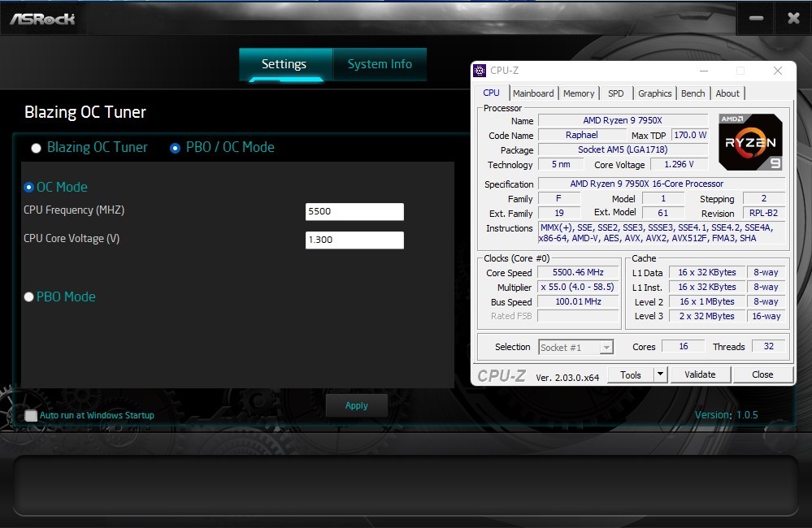The width and height of the screenshot is (812, 528).
Task: Click the Multiplier value x 55.0
Action: pyautogui.click(x=578, y=287)
